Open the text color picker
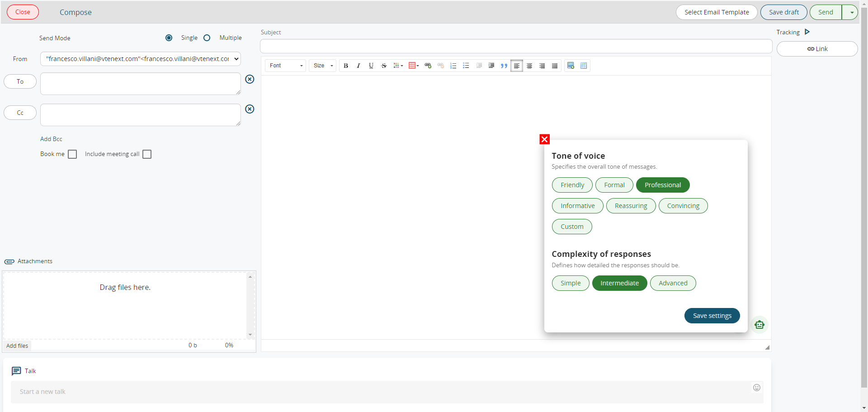 coord(398,66)
